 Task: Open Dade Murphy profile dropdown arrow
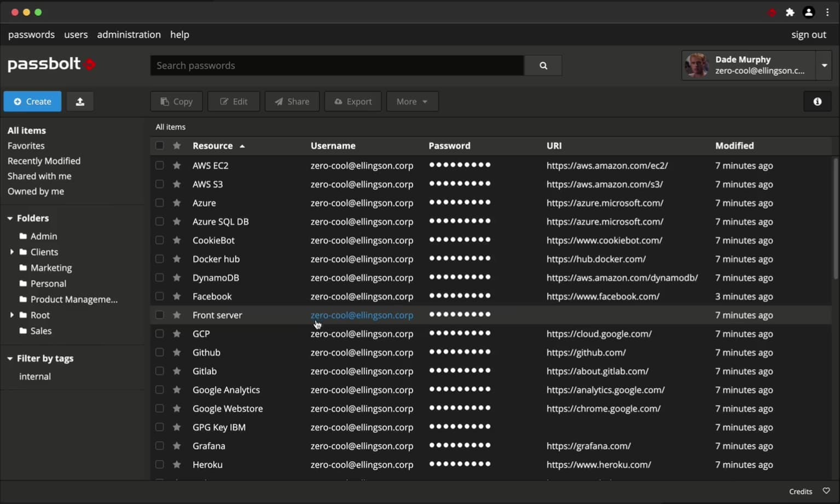click(x=824, y=66)
